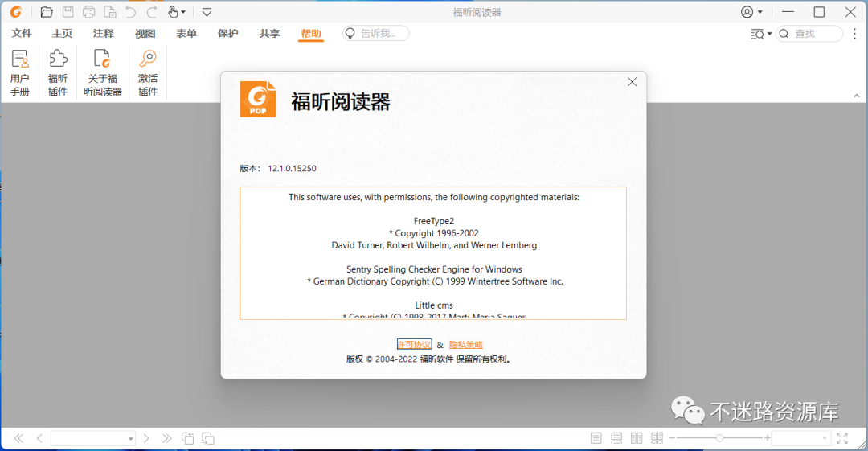
Task: Switch to the 主页 tab
Action: [x=62, y=34]
